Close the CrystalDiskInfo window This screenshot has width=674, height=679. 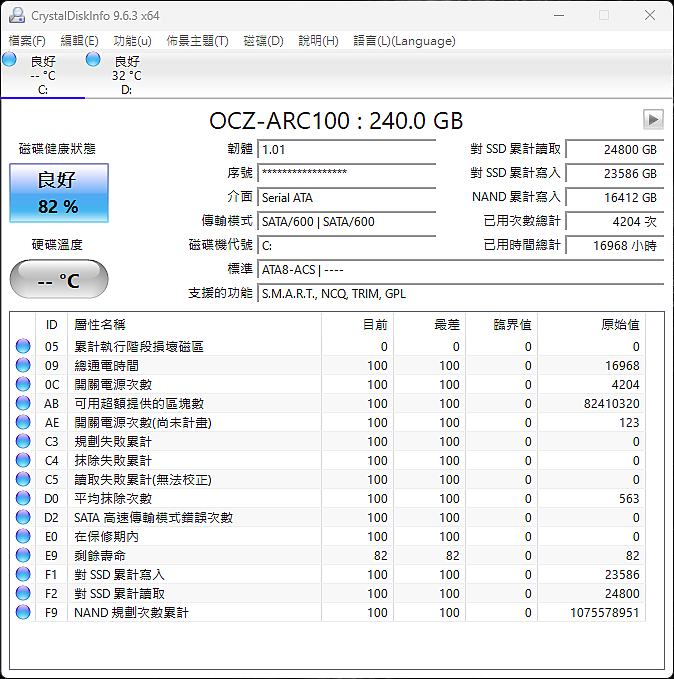(x=650, y=15)
